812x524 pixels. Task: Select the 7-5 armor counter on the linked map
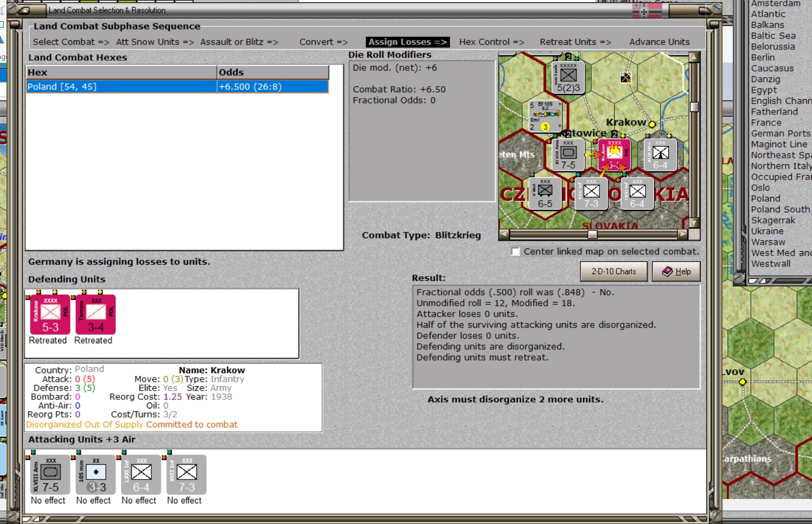(x=568, y=155)
